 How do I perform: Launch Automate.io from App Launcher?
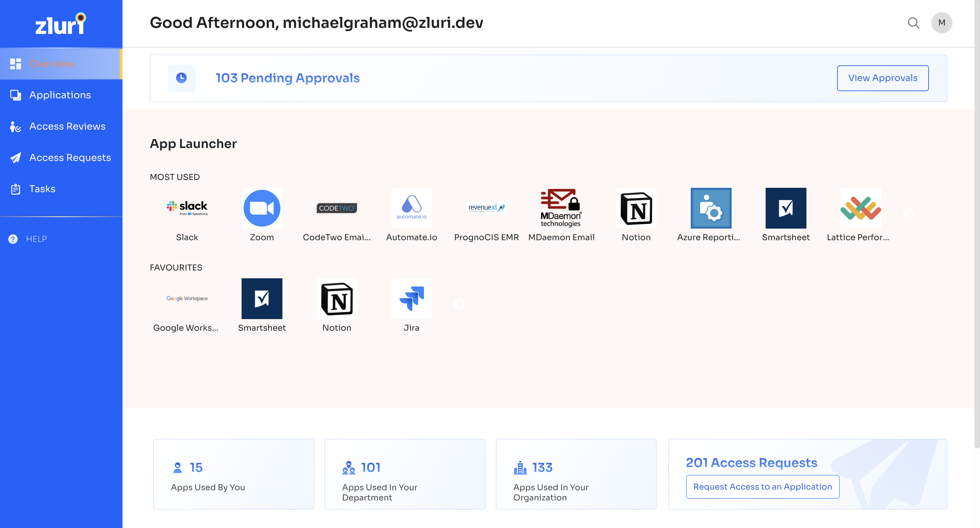(411, 208)
